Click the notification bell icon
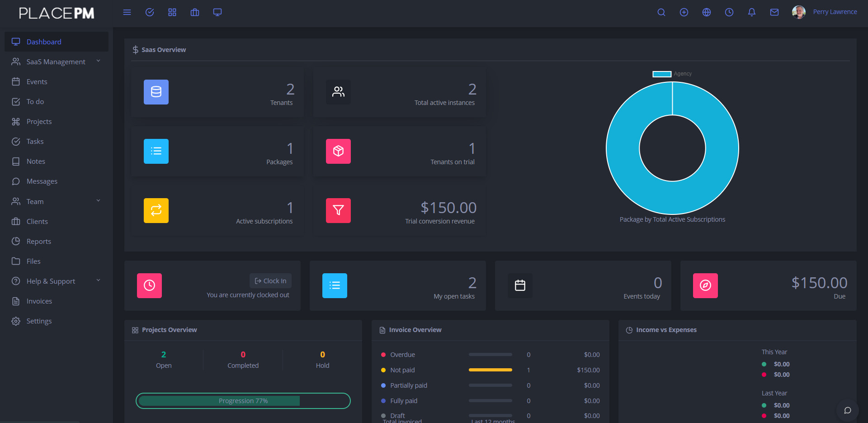 pos(751,12)
